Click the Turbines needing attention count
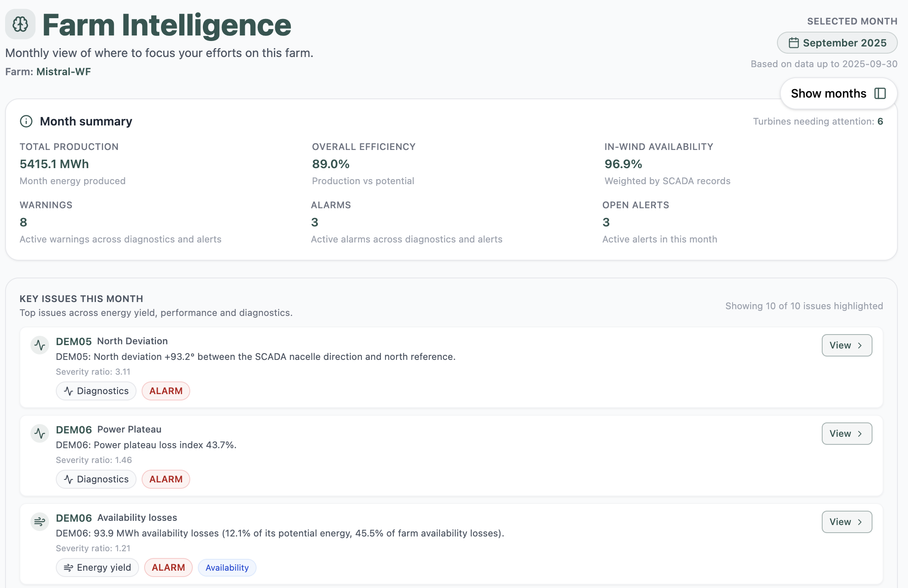 (x=880, y=122)
